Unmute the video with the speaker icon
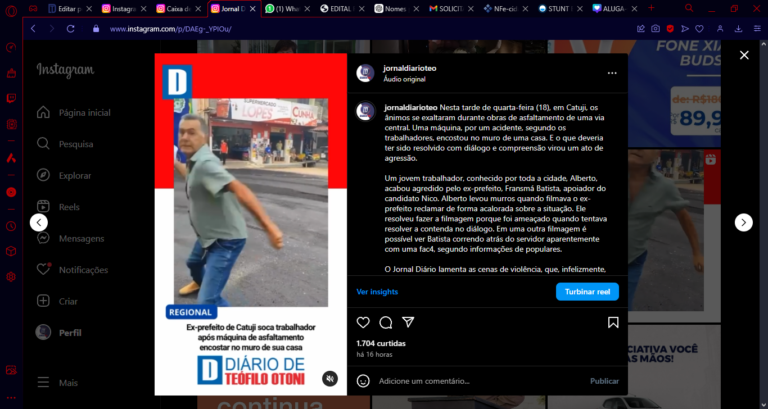Viewport: 768px width, 409px height. 329,378
